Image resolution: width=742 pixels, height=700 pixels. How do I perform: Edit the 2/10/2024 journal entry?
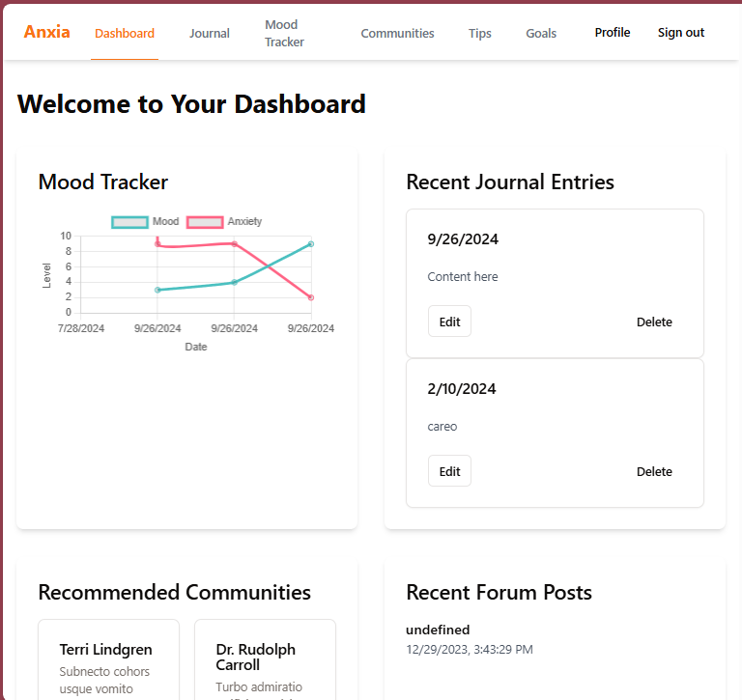click(449, 471)
